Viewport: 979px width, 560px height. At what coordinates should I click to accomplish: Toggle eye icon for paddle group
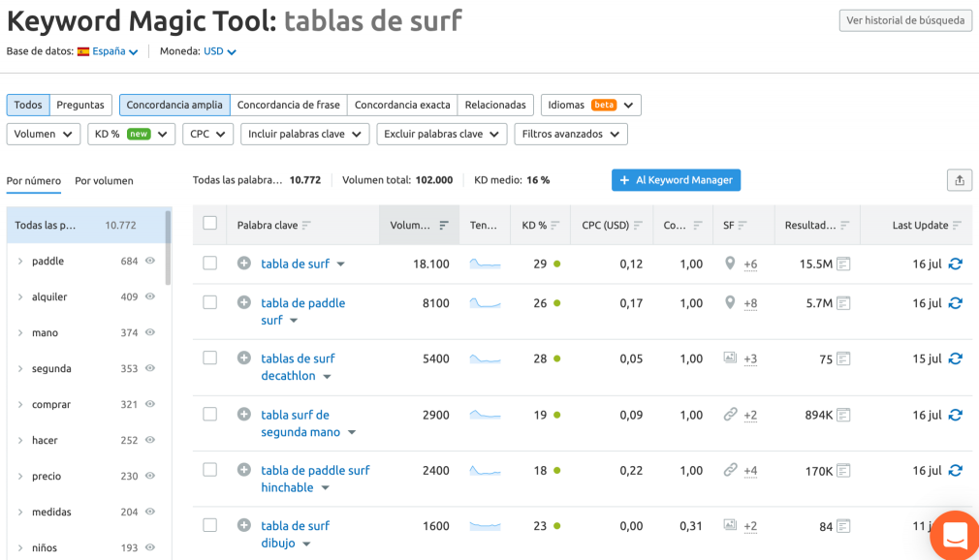[x=150, y=261]
